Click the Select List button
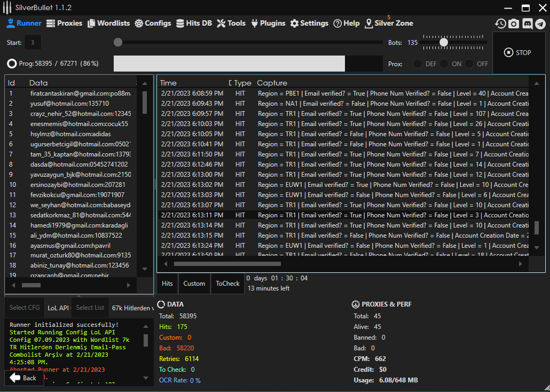 pos(90,308)
